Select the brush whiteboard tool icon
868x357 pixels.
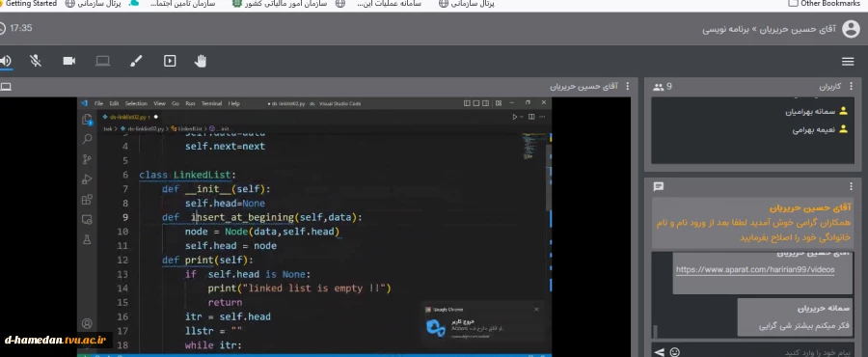pos(136,61)
